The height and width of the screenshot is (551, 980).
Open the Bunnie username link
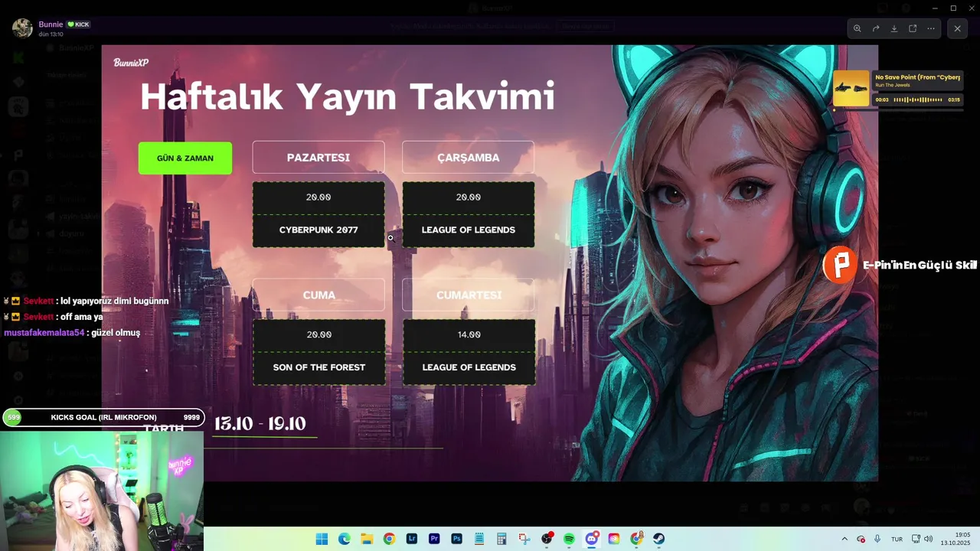pos(51,24)
